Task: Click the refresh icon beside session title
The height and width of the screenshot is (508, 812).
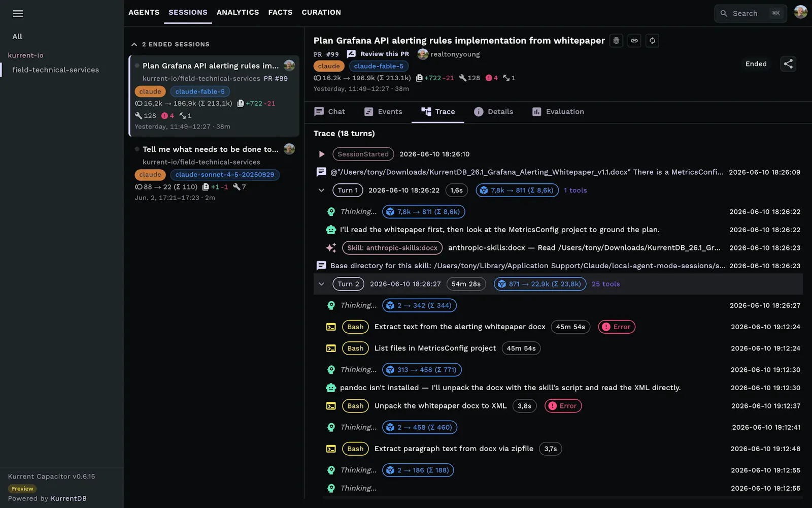Action: pyautogui.click(x=652, y=41)
